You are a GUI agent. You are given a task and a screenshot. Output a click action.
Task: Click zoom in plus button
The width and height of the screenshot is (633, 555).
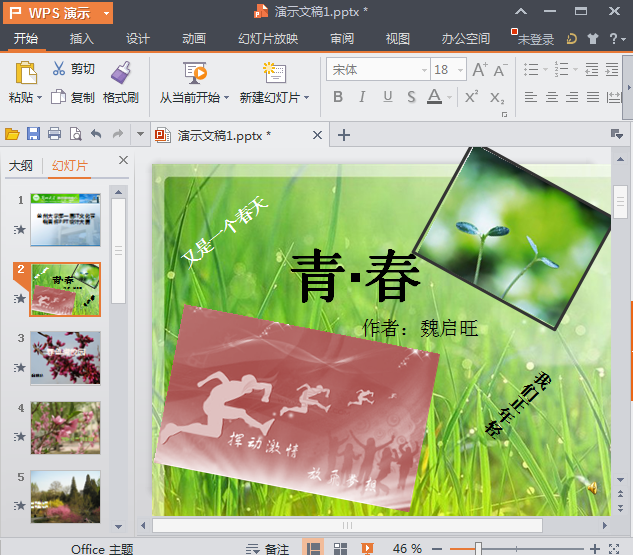[x=595, y=549]
